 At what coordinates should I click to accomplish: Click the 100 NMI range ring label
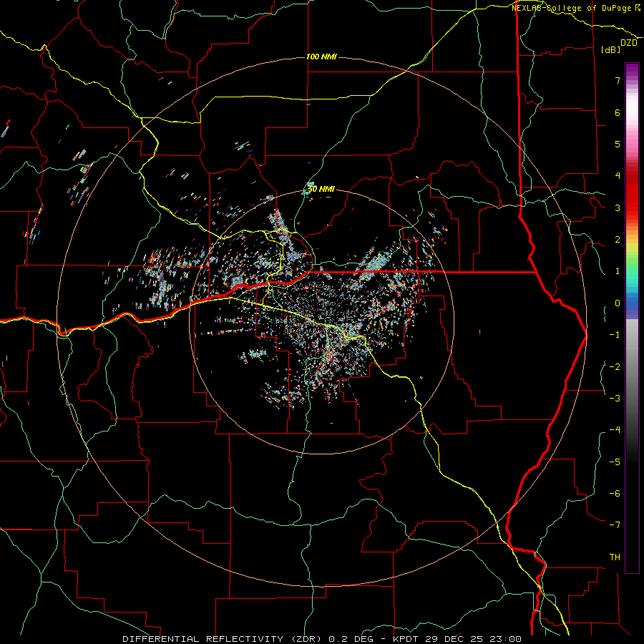pyautogui.click(x=321, y=57)
